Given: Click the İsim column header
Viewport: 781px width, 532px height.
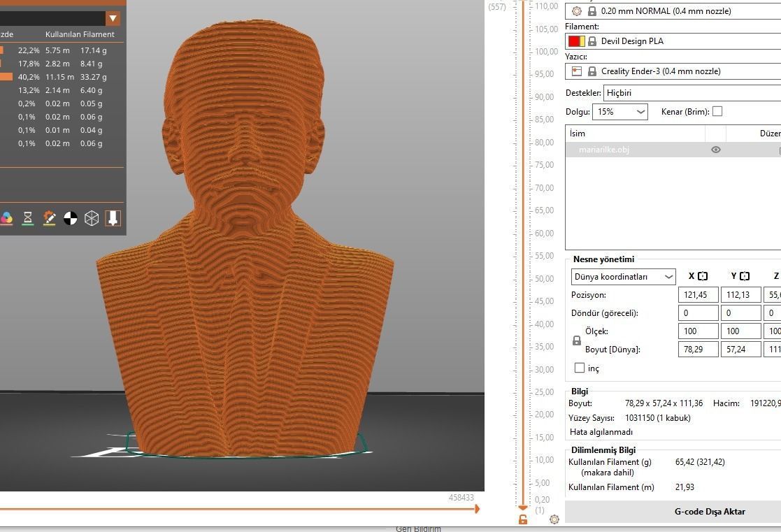Looking at the screenshot, I should tap(635, 134).
